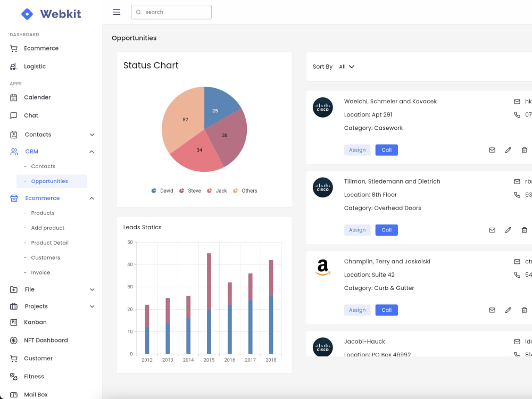Click the Fitness icon in the sidebar
This screenshot has width=532, height=399.
(x=14, y=377)
